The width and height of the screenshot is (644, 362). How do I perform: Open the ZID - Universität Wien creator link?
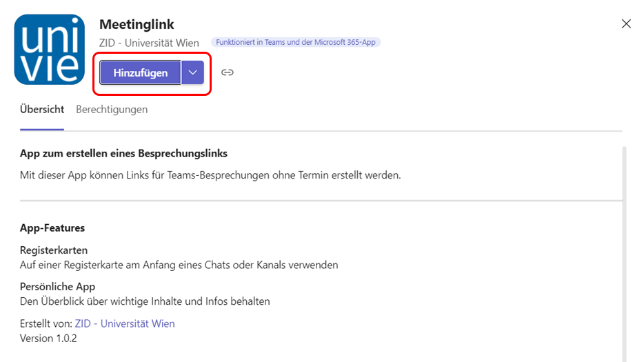click(125, 323)
